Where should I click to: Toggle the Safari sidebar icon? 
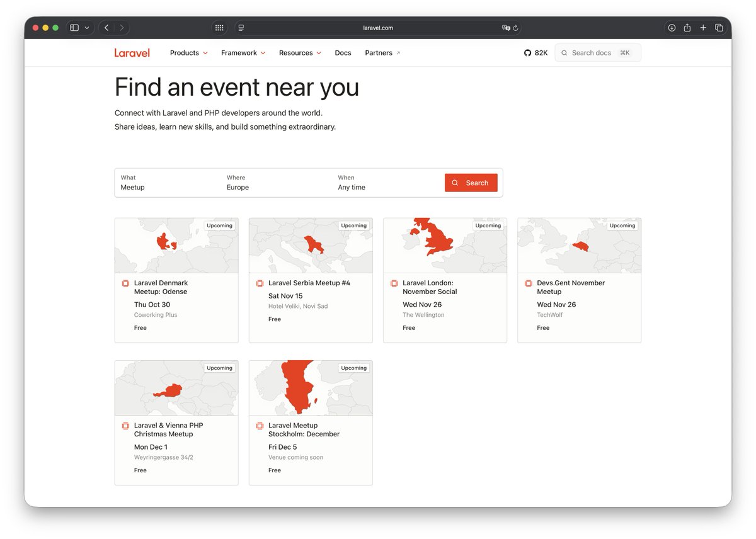point(74,28)
